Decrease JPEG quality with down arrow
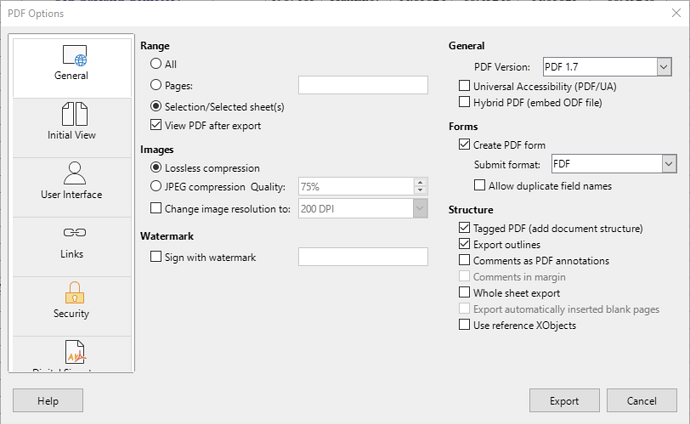 420,190
